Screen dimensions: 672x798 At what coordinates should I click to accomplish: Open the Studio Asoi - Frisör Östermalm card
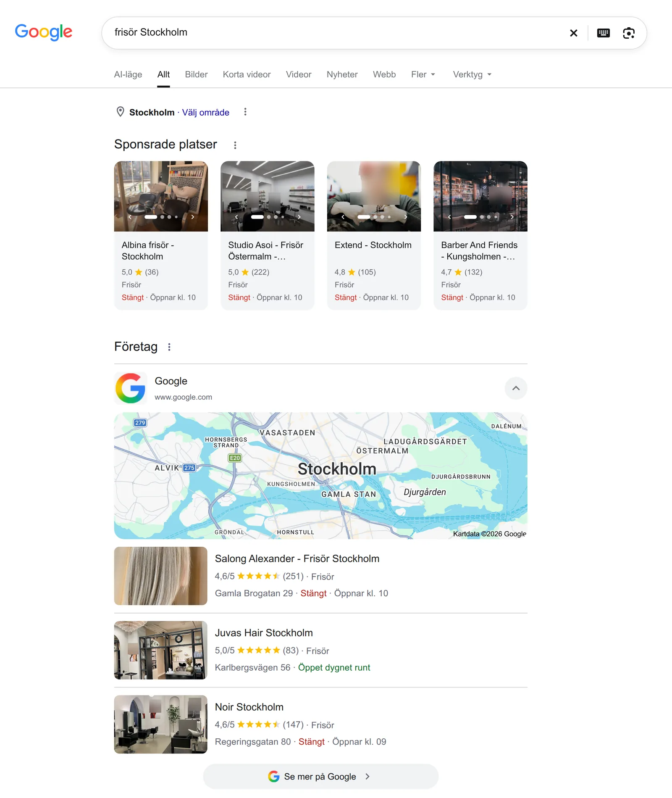267,235
